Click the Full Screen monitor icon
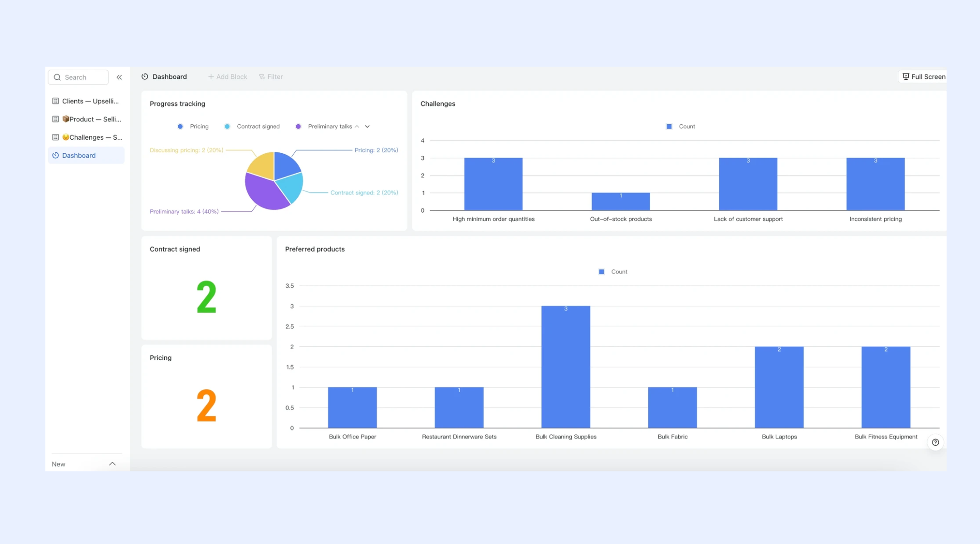The image size is (980, 544). point(906,77)
